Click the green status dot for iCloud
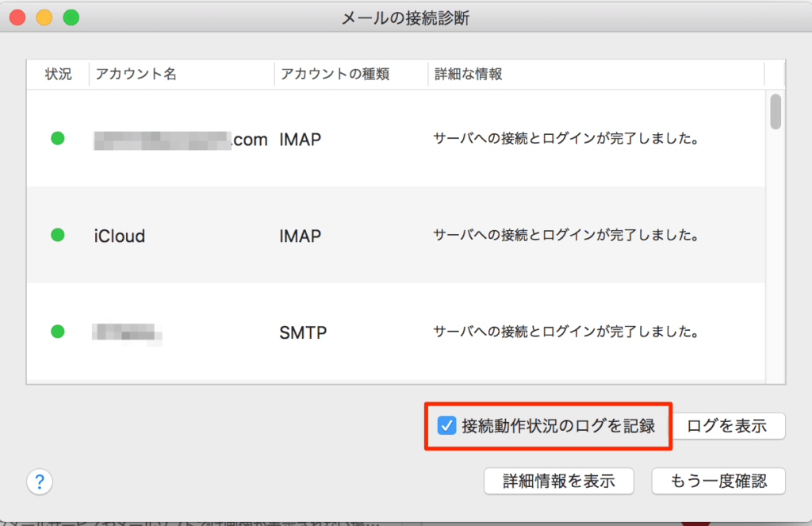 pos(57,236)
